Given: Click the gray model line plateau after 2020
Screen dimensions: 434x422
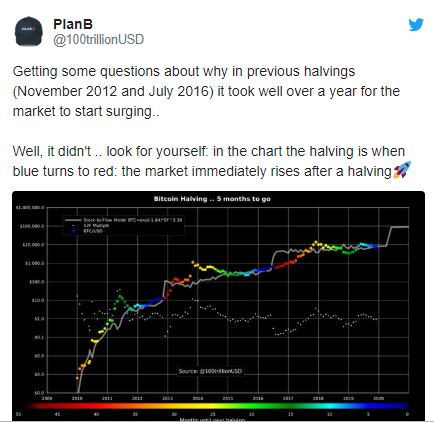Looking at the screenshot, I should 399,227.
